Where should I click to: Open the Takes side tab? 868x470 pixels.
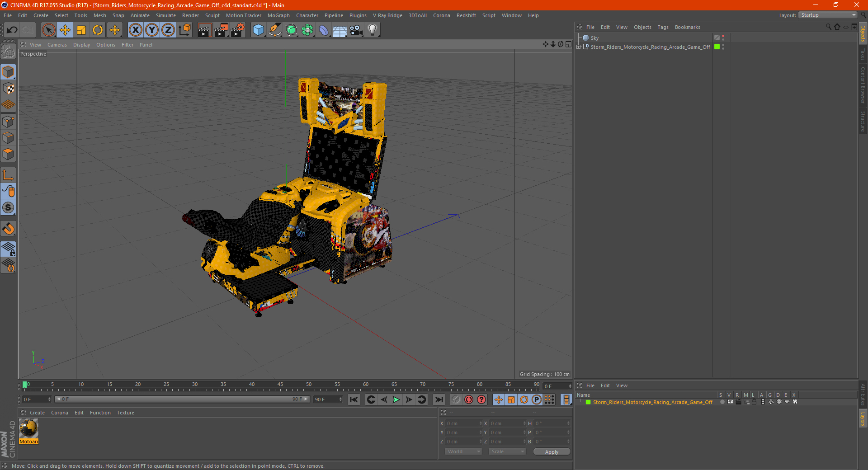tap(863, 55)
